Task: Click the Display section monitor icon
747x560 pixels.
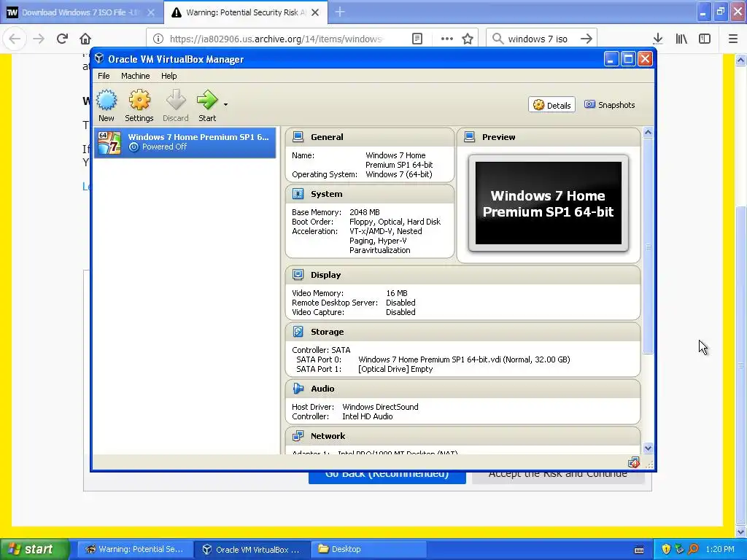Action: point(298,275)
